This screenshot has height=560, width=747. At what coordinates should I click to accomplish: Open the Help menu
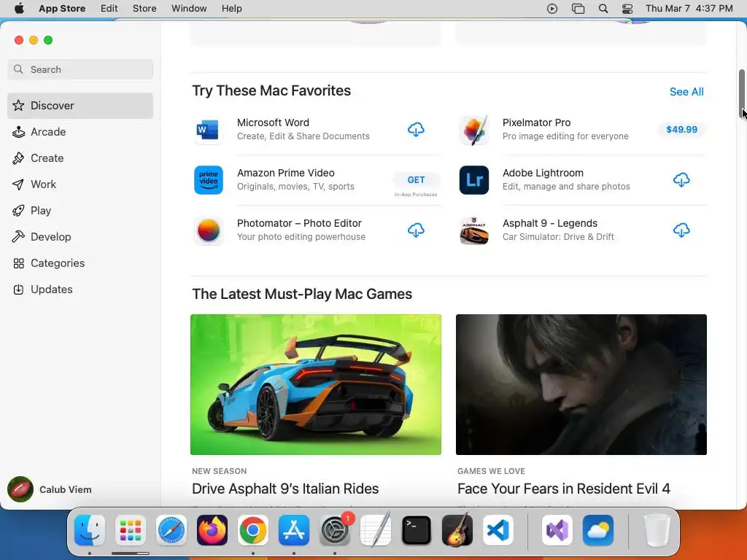click(231, 9)
